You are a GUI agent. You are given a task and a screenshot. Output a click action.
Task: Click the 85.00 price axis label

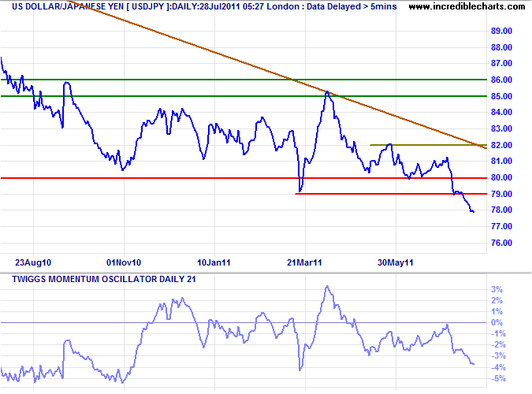pos(501,96)
